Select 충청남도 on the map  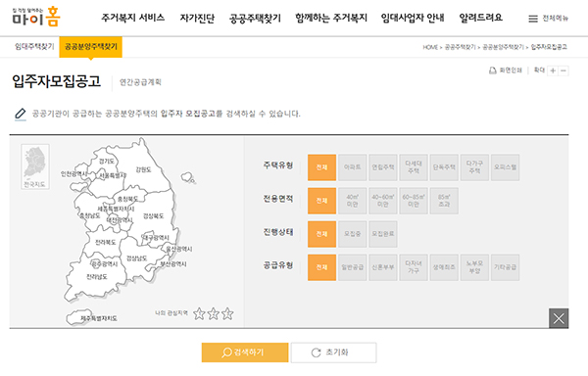point(89,215)
